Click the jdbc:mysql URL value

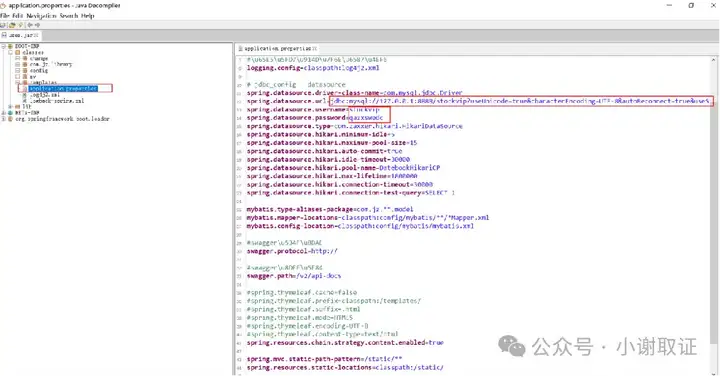pos(521,101)
